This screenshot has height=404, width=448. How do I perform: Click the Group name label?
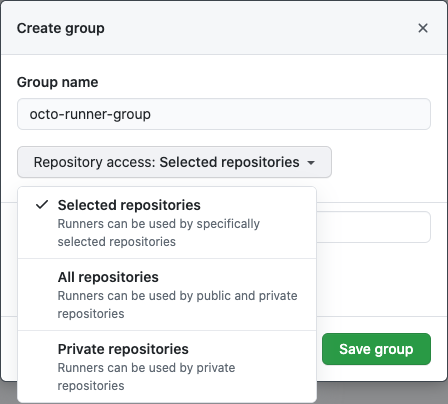(58, 82)
